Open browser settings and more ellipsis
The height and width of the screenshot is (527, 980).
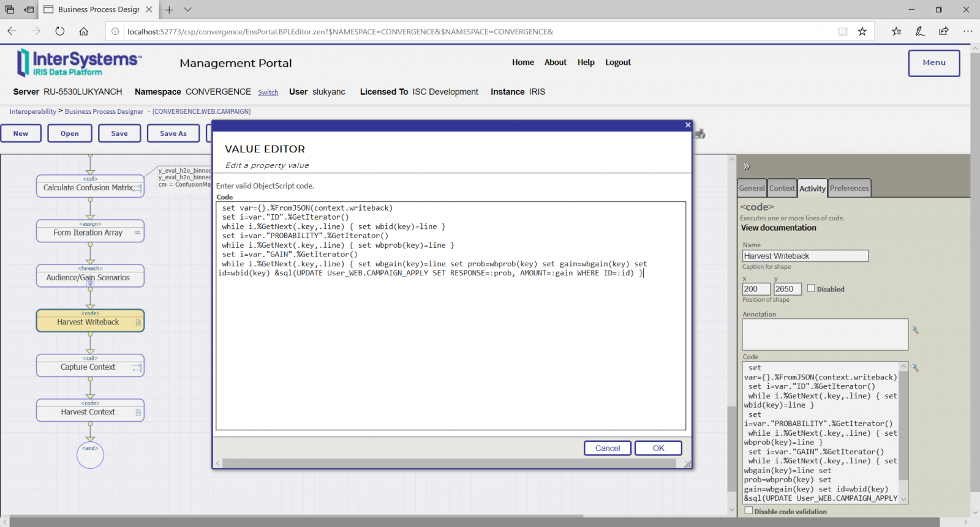pos(968,31)
